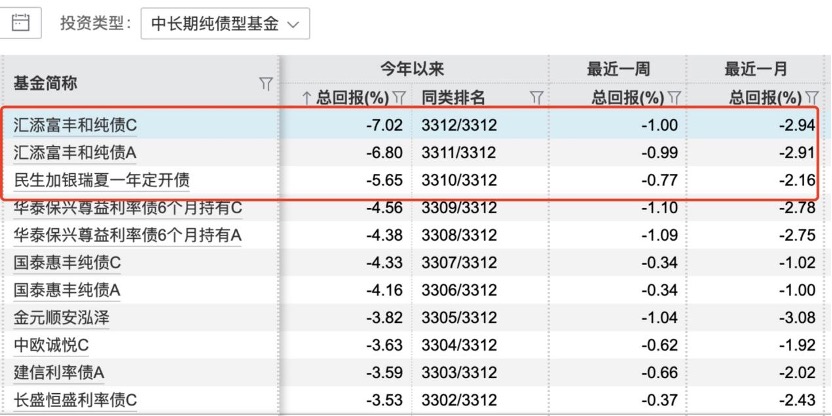Screen dimensions: 832x416
Task: Select the 最近一月 column group header
Action: (755, 69)
